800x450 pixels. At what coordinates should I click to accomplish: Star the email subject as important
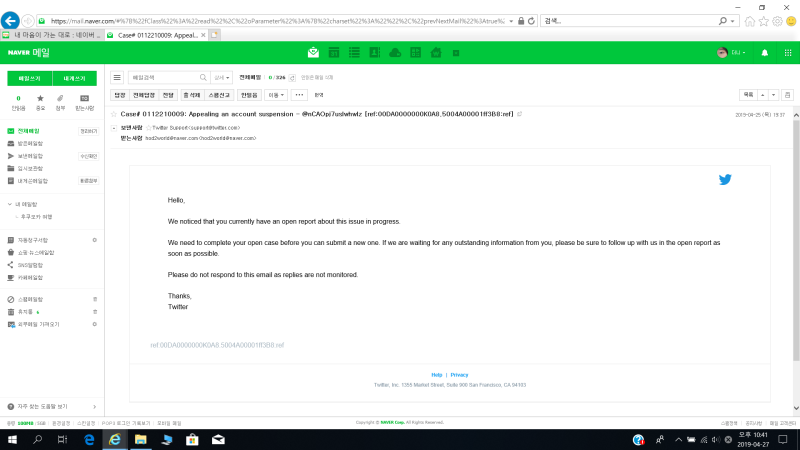pos(114,114)
